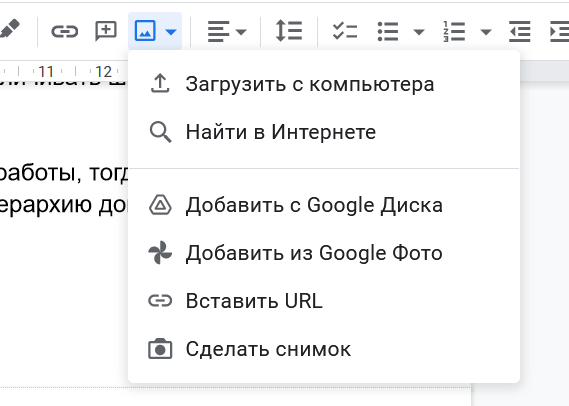Choose Вставить URL option
Viewport: 569px width, 406px height.
[324, 301]
